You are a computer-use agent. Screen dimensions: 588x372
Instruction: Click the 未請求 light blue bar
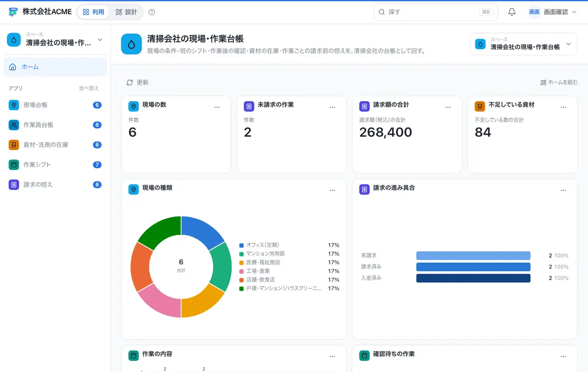tap(473, 256)
